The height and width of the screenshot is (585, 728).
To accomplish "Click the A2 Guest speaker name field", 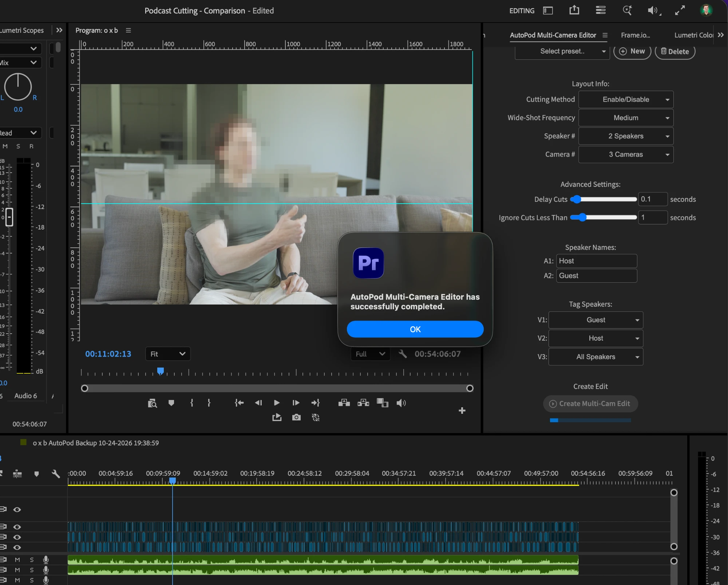I will click(597, 276).
